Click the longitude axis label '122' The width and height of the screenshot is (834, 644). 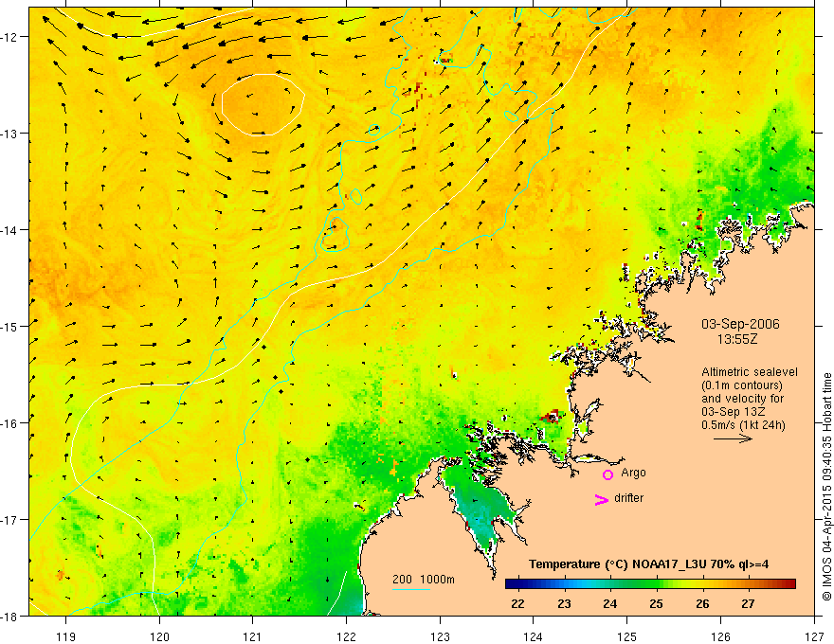346,636
